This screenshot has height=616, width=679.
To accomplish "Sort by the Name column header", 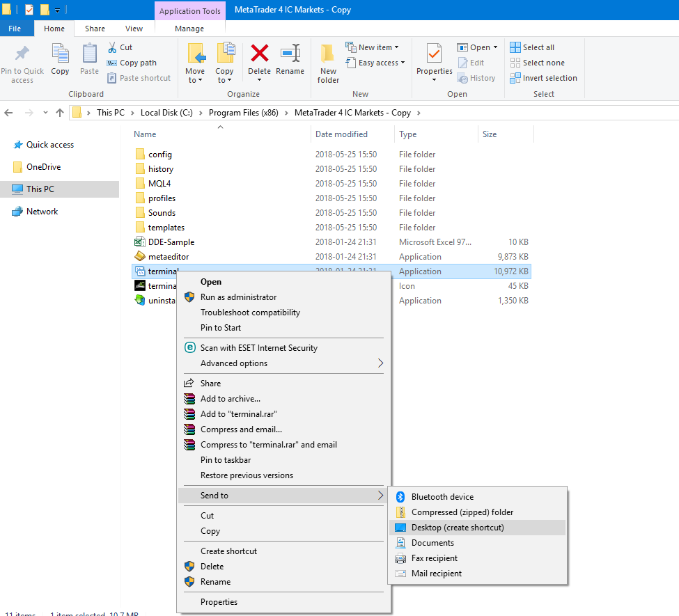I will click(145, 134).
